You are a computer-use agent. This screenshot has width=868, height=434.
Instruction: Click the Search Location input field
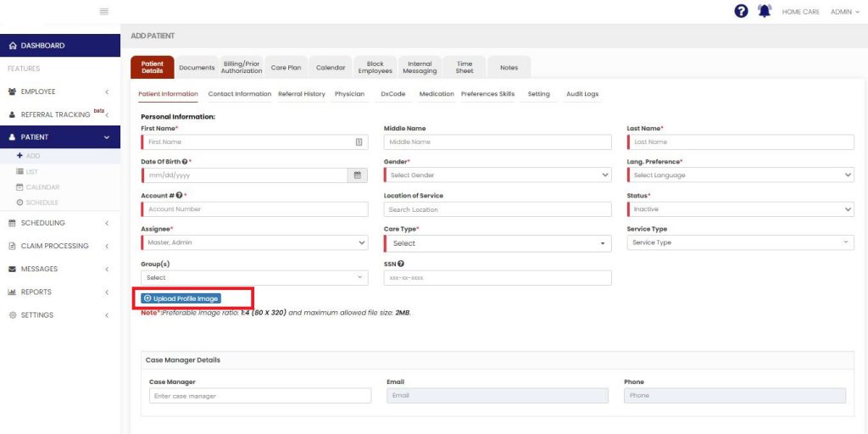click(x=498, y=209)
